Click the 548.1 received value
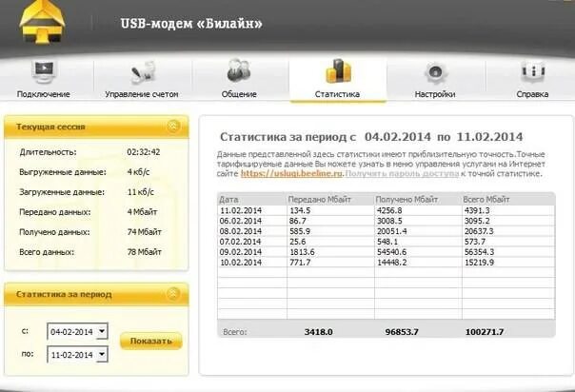Screen dimensions: 575x392 click(x=387, y=242)
